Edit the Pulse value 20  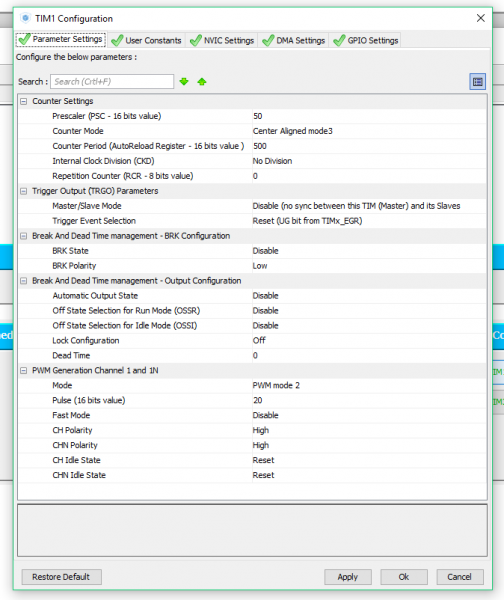coord(369,400)
